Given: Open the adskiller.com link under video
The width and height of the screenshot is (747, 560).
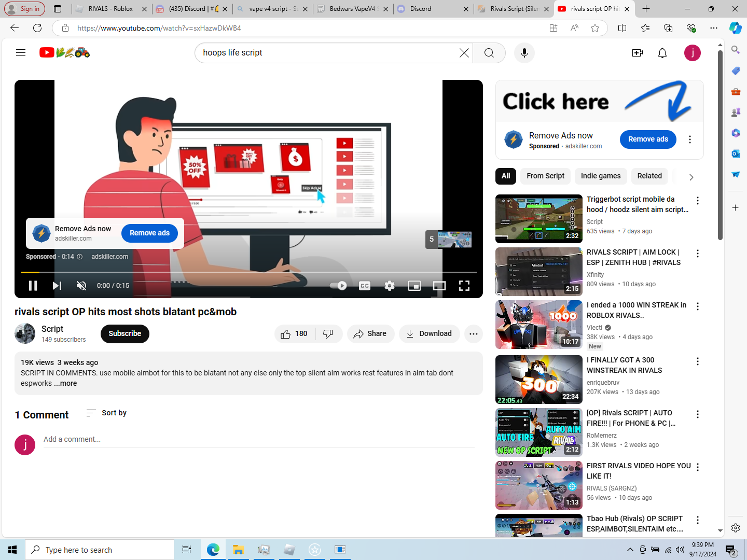Looking at the screenshot, I should tap(110, 257).
